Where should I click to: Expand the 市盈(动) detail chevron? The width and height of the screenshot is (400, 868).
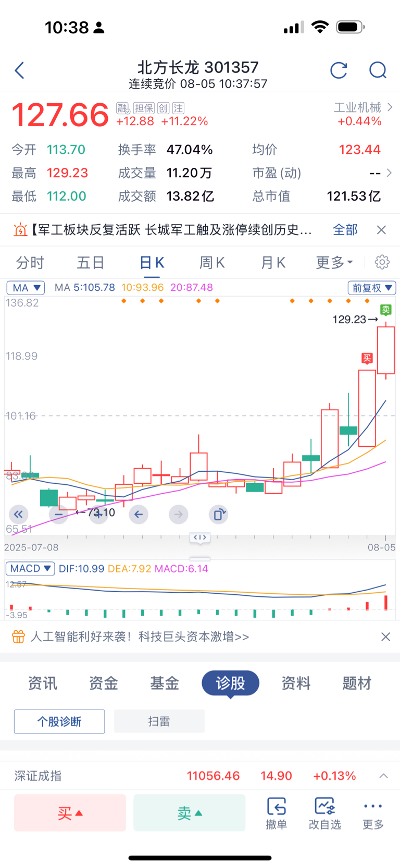click(x=389, y=173)
